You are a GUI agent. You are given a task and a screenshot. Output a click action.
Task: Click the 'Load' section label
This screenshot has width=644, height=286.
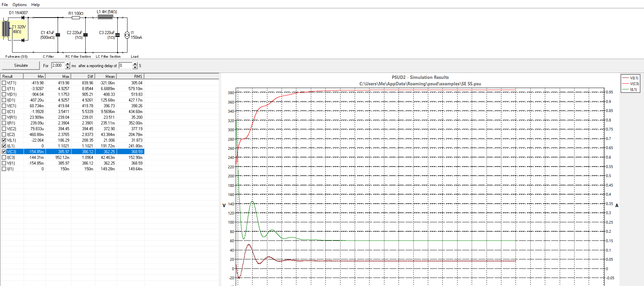pyautogui.click(x=135, y=57)
